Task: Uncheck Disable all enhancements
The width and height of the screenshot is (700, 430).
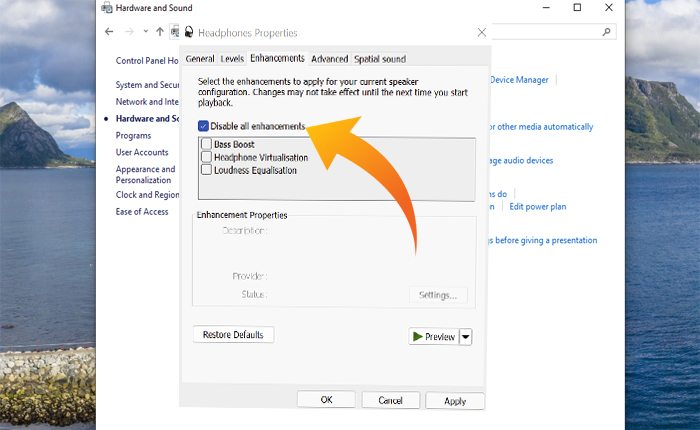Action: point(204,126)
